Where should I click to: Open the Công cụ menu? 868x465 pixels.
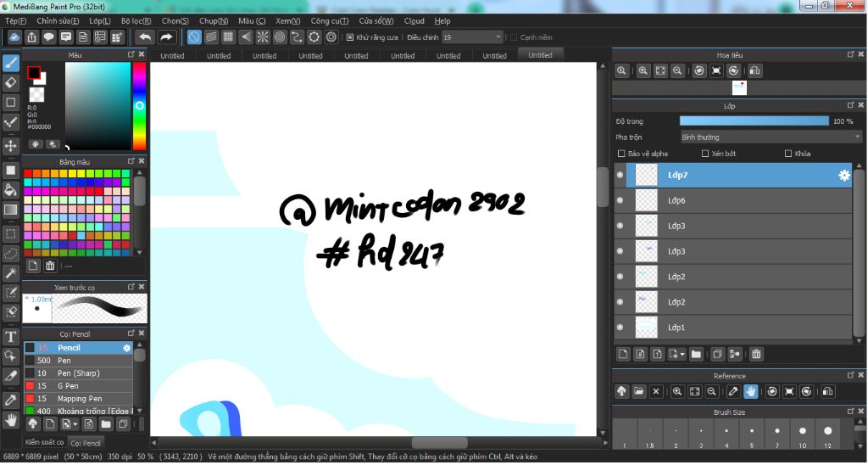coord(330,20)
